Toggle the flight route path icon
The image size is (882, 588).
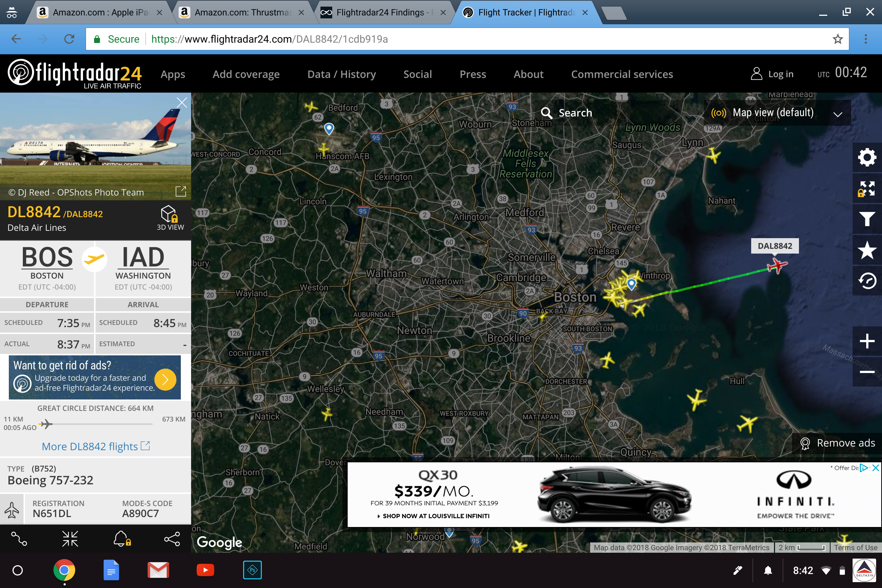pos(19,539)
